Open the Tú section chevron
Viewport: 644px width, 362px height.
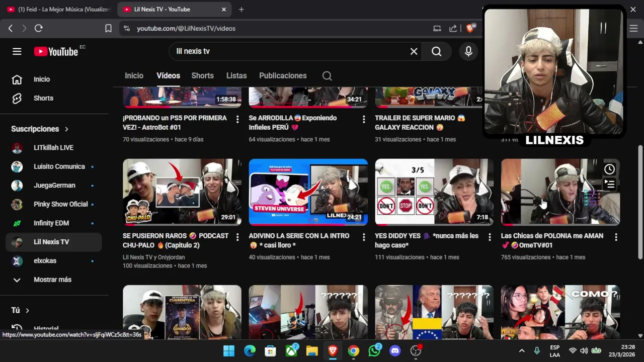[27, 311]
